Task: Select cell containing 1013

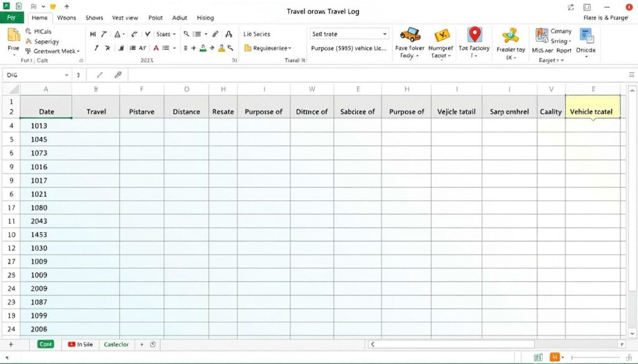Action: pyautogui.click(x=46, y=126)
